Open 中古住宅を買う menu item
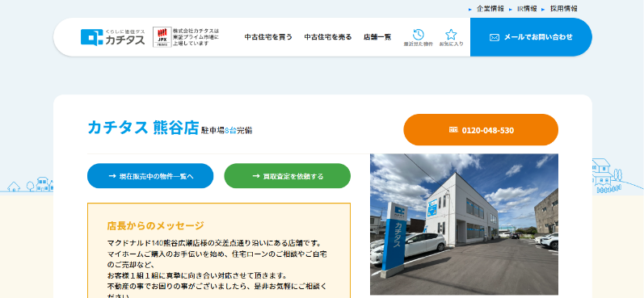This screenshot has height=298, width=644. [x=268, y=37]
